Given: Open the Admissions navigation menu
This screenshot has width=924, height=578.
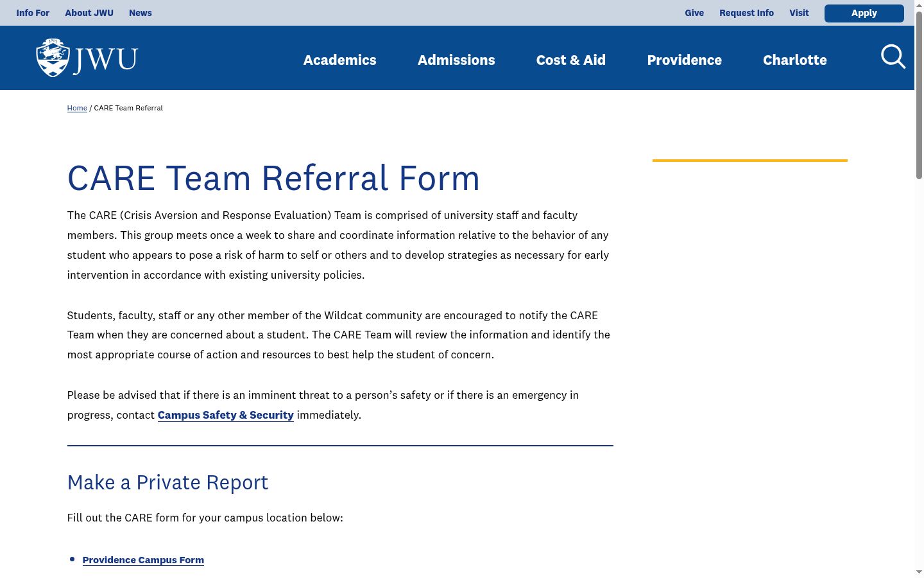Looking at the screenshot, I should (x=456, y=60).
